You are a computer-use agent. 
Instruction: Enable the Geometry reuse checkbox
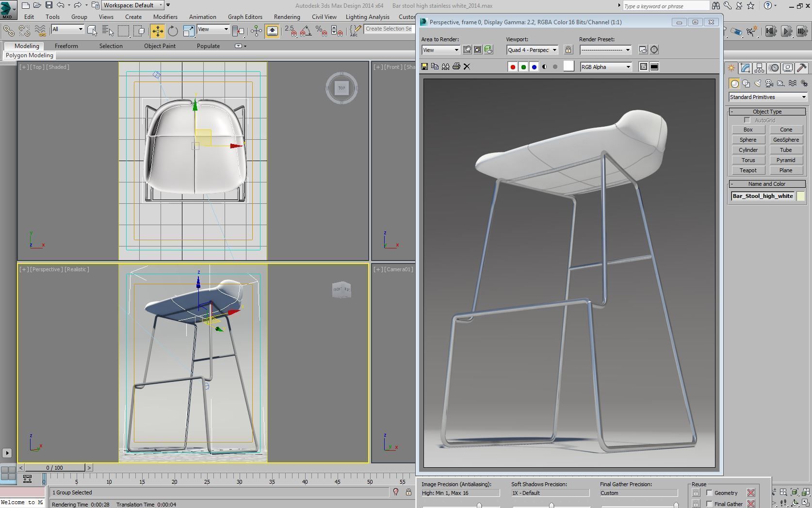(x=709, y=493)
